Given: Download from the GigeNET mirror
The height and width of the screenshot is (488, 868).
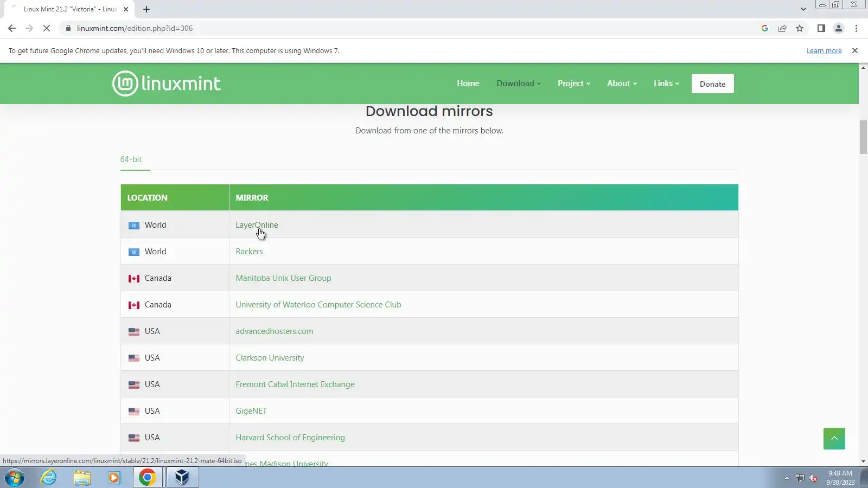Looking at the screenshot, I should pos(251,411).
